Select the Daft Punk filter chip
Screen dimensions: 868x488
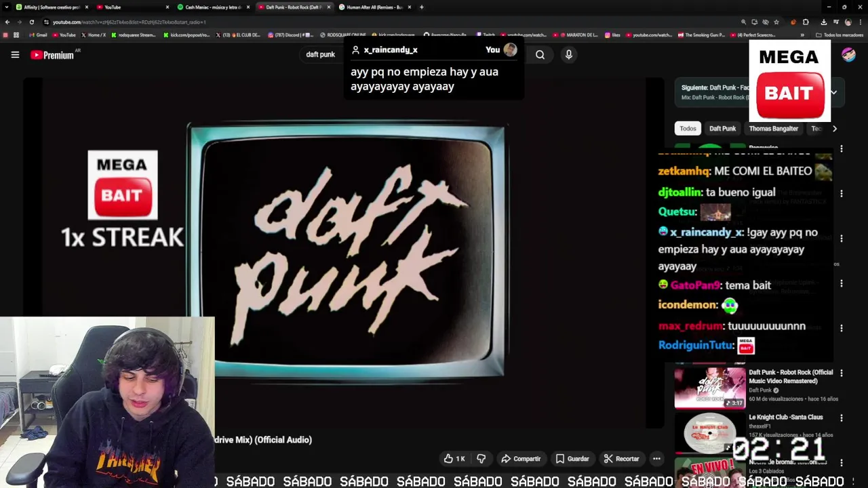[x=722, y=129]
